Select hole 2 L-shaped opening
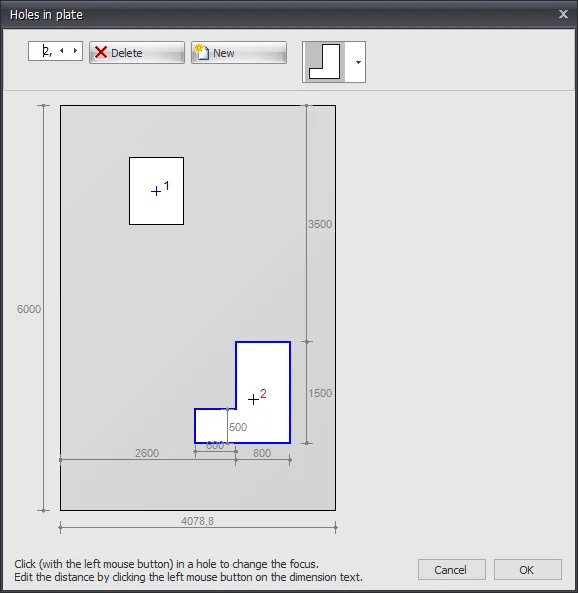The height and width of the screenshot is (593, 578). pos(263,392)
